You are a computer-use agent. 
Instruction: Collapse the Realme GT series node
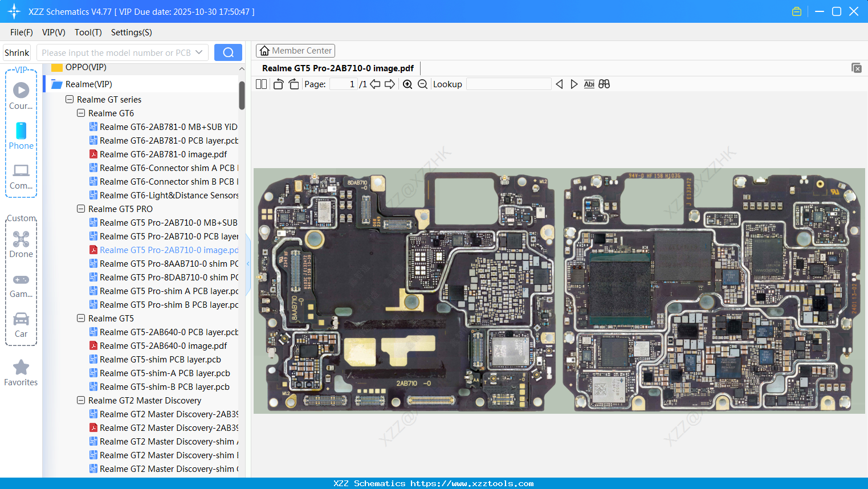pyautogui.click(x=70, y=99)
